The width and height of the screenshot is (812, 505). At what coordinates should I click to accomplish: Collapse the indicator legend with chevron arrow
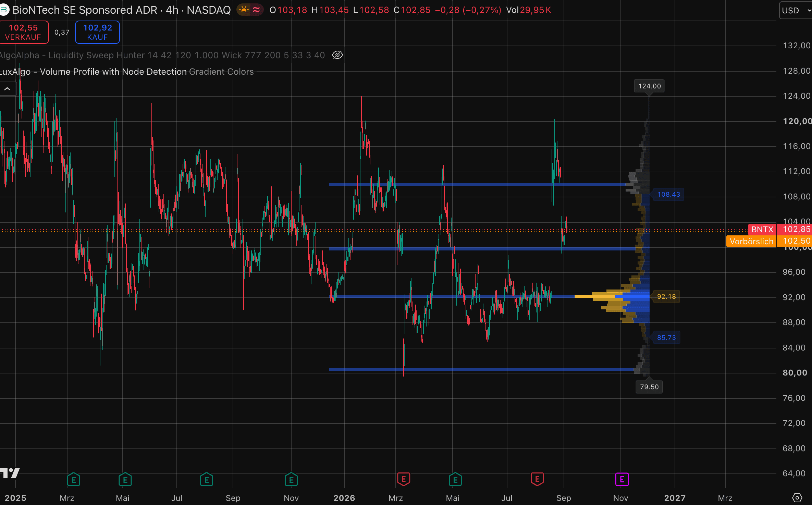(7, 89)
